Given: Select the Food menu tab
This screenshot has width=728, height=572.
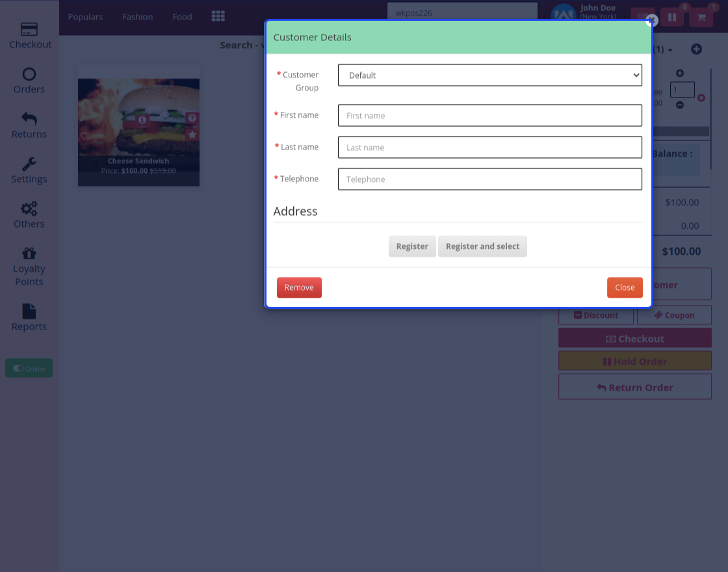Looking at the screenshot, I should tap(182, 16).
